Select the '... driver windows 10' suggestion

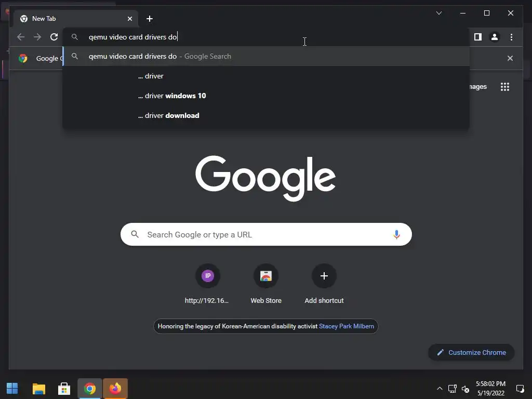coord(267,96)
